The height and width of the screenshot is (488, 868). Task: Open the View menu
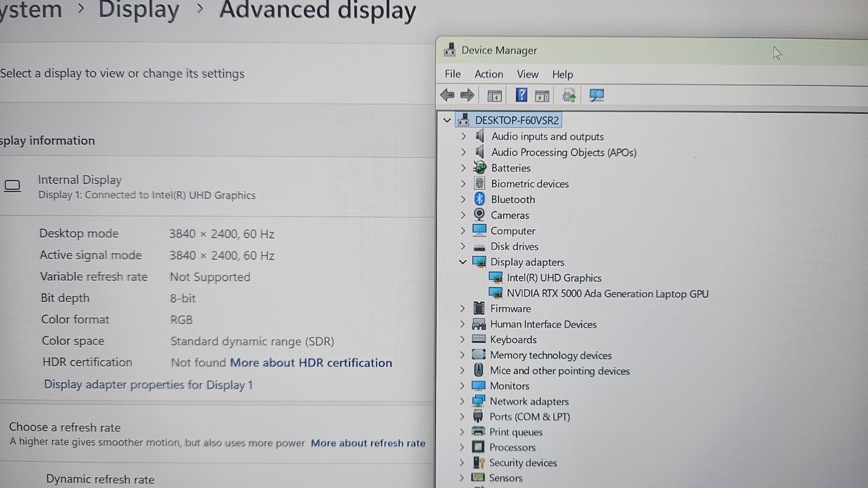(x=527, y=74)
